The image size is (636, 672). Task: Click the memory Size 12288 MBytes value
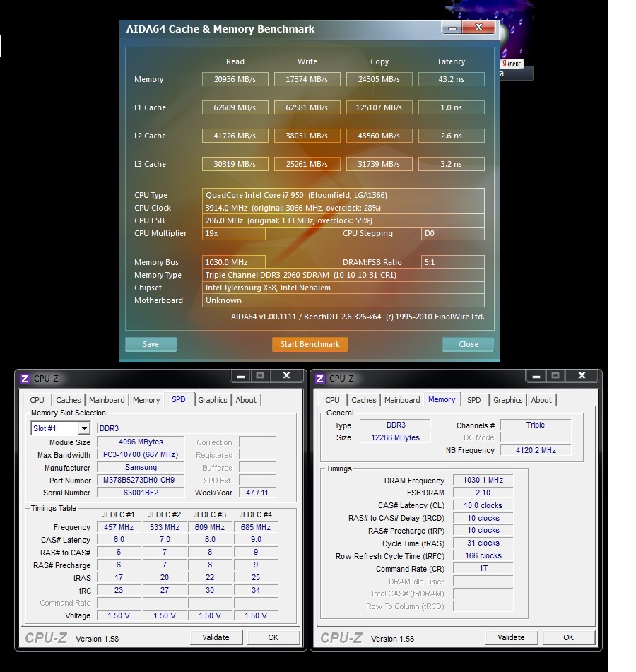tap(395, 437)
